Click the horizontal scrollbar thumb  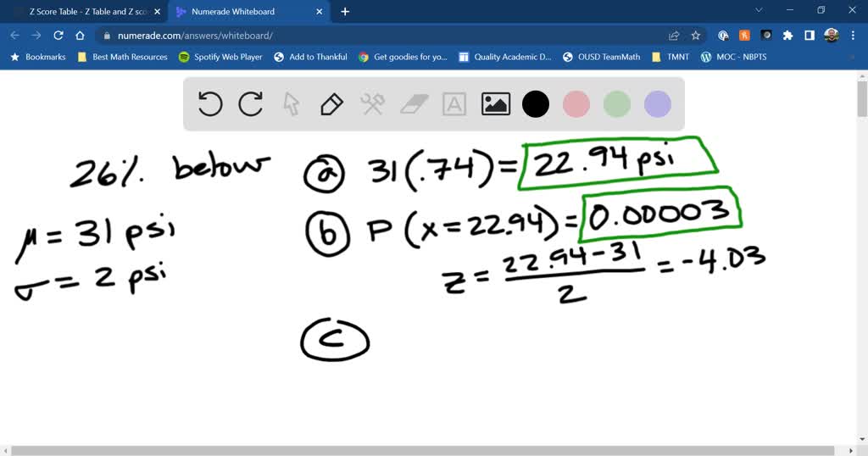coord(422,451)
